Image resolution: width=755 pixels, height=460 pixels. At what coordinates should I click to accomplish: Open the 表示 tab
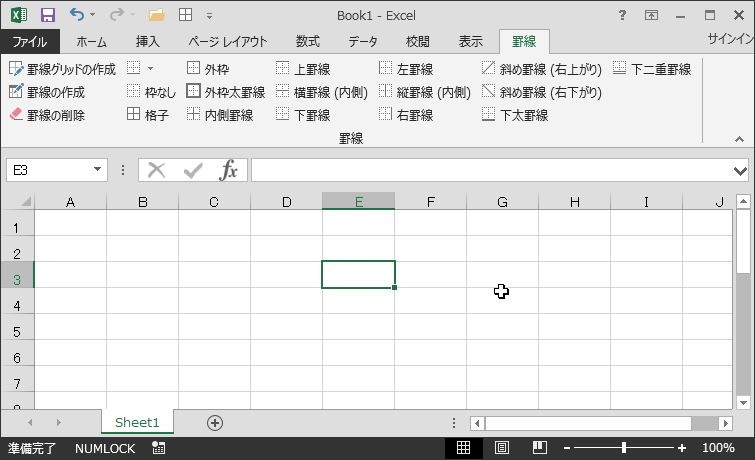tap(470, 41)
